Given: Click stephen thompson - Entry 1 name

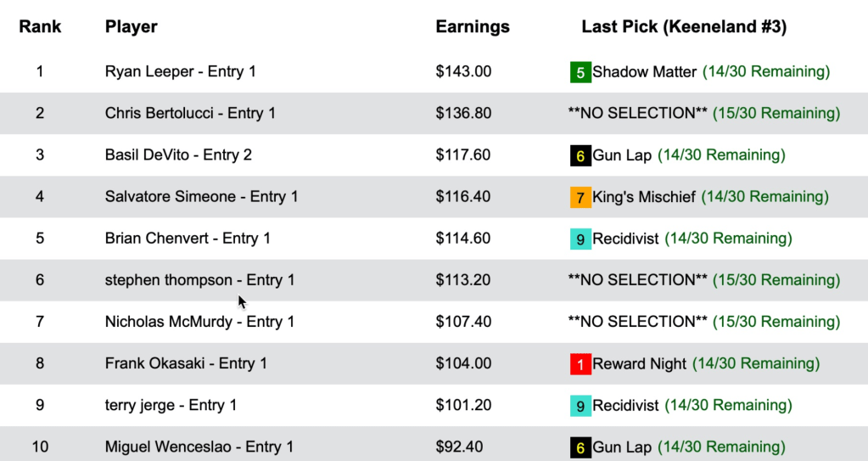Looking at the screenshot, I should [199, 279].
